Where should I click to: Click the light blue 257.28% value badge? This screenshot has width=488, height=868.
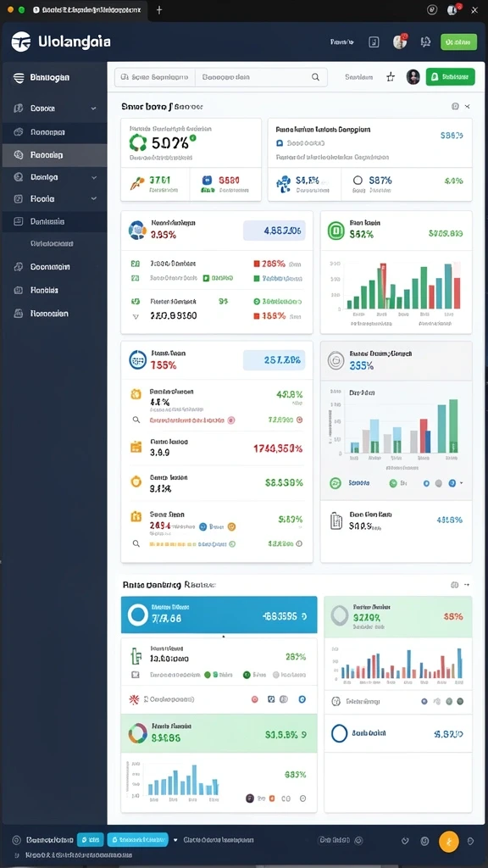point(274,360)
